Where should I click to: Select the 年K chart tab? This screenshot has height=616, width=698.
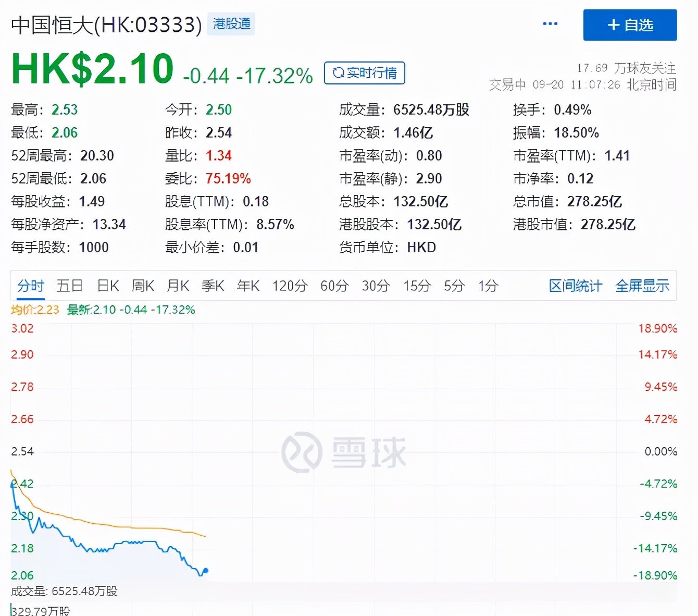coord(248,286)
